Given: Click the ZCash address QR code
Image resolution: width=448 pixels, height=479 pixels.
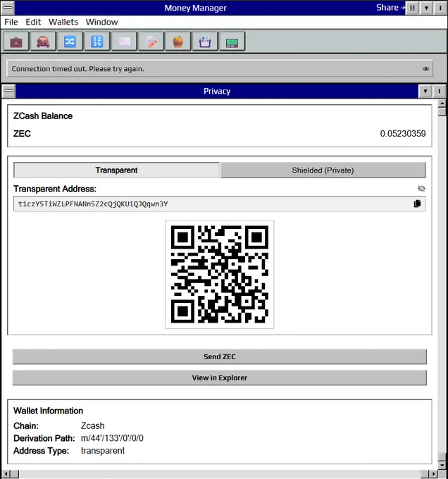Looking at the screenshot, I should [x=220, y=274].
